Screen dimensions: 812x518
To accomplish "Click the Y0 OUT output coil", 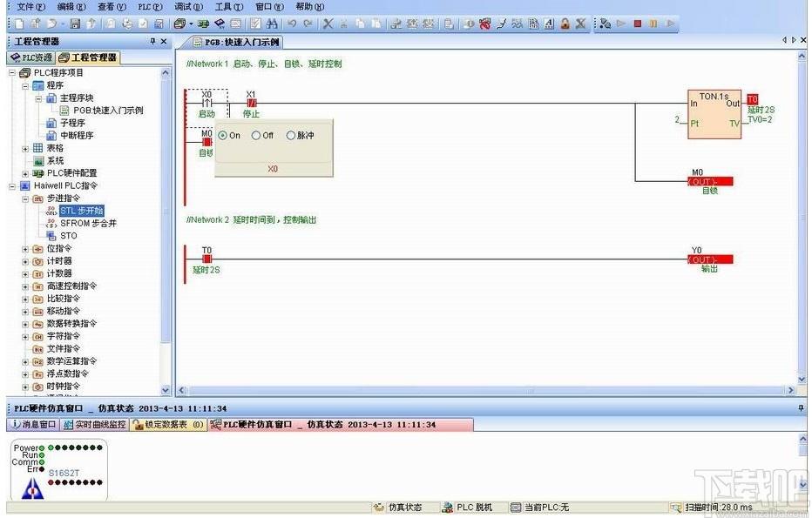I will [x=710, y=259].
